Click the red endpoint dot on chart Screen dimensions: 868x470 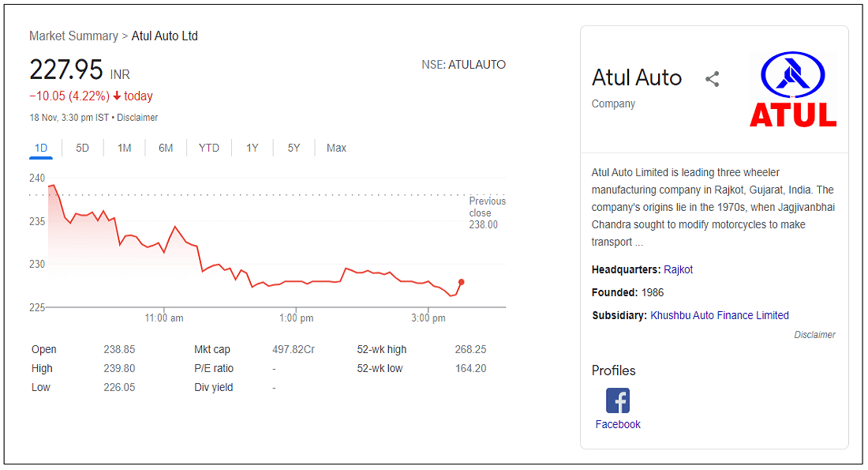click(x=461, y=282)
